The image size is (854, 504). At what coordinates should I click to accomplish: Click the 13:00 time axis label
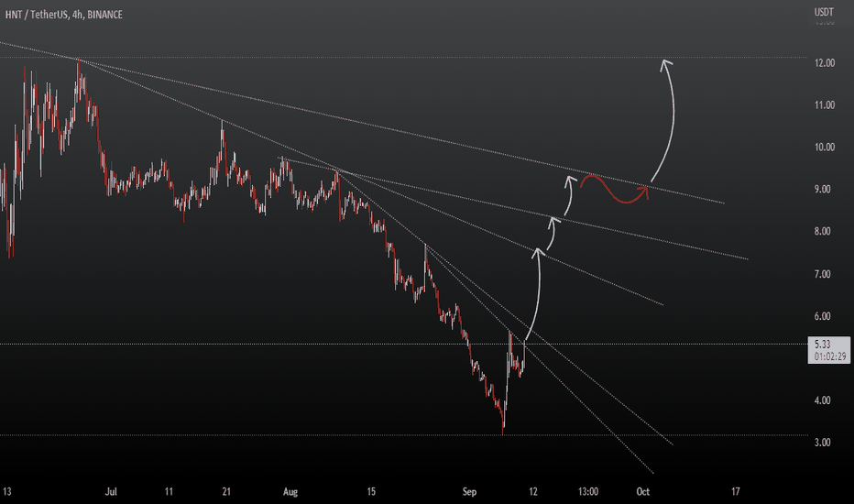pyautogui.click(x=588, y=491)
